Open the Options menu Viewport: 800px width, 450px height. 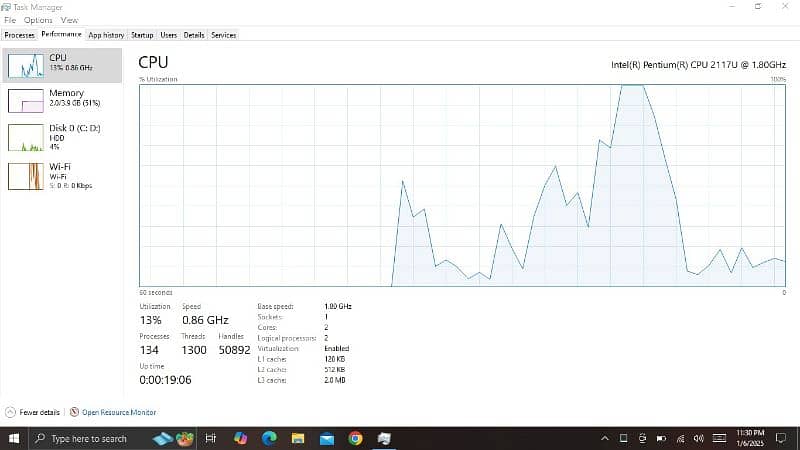tap(38, 20)
